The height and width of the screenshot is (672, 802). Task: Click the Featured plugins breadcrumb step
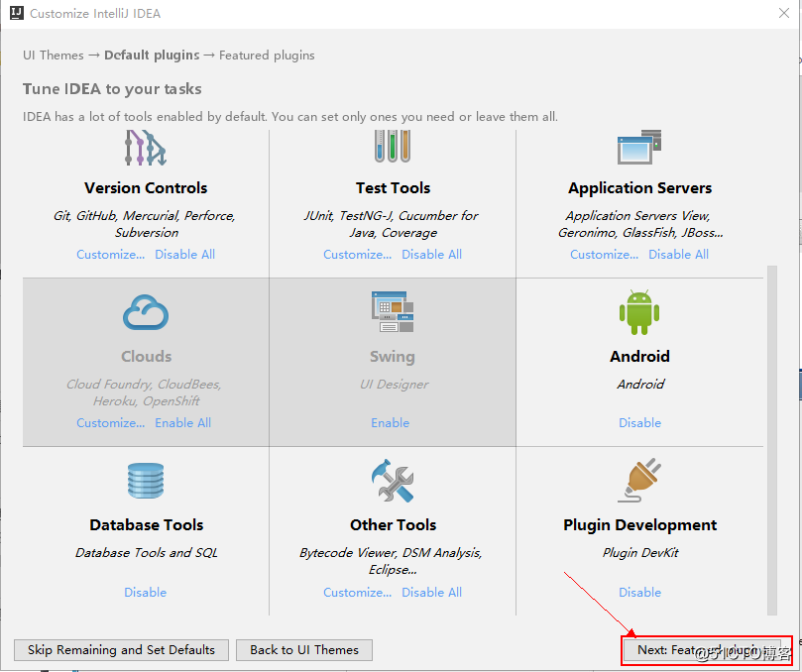267,56
